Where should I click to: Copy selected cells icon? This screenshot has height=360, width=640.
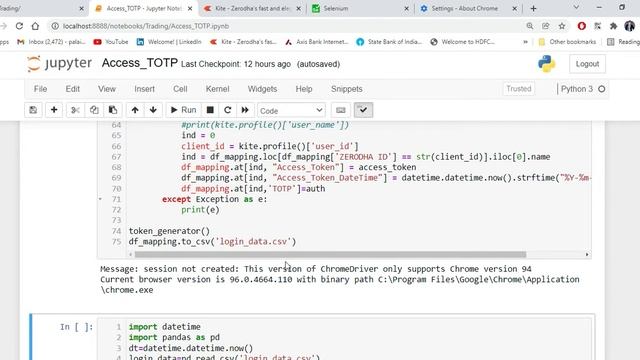coord(94,110)
